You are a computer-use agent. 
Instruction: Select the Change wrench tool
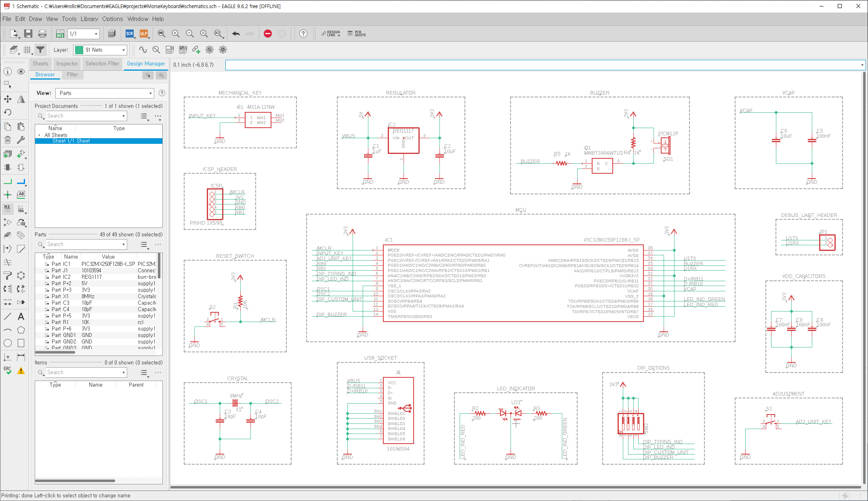[21, 140]
